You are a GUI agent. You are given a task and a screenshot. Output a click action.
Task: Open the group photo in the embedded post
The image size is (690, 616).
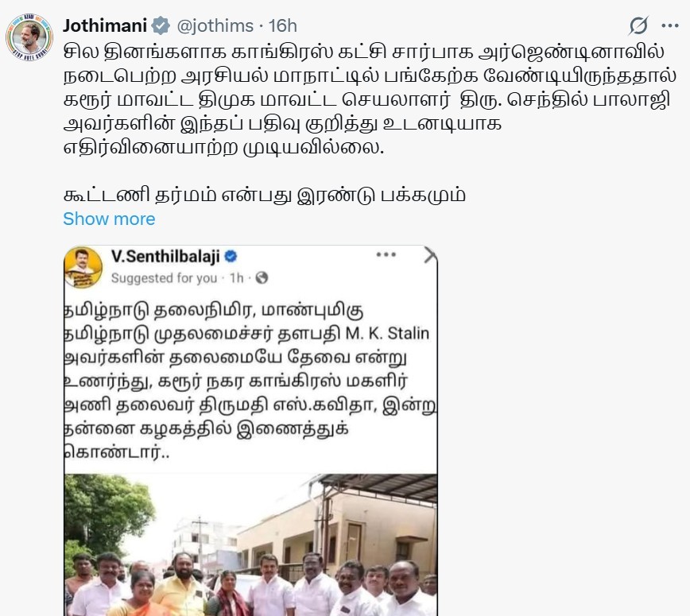tap(251, 544)
